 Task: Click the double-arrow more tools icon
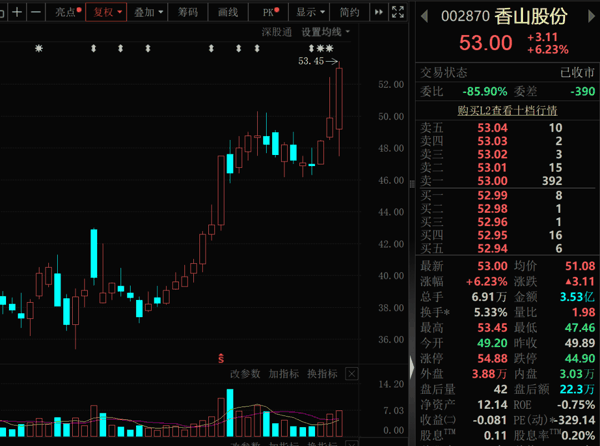[378, 12]
